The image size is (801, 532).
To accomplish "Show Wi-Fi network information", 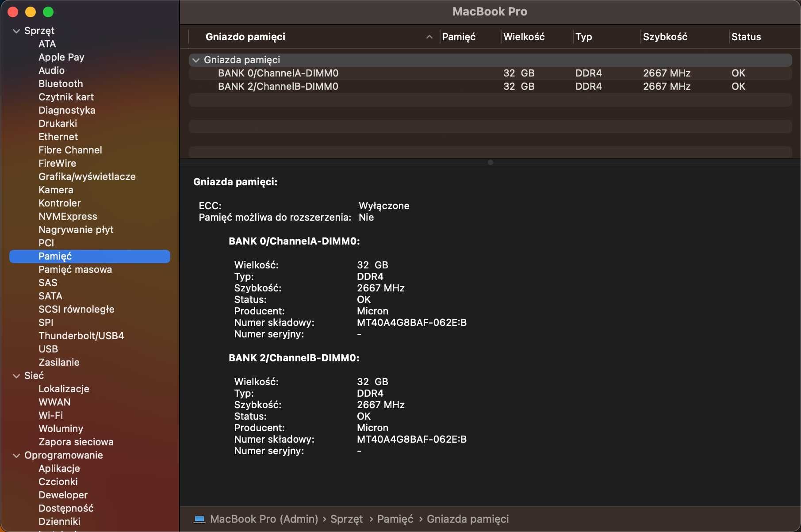I will pos(50,416).
